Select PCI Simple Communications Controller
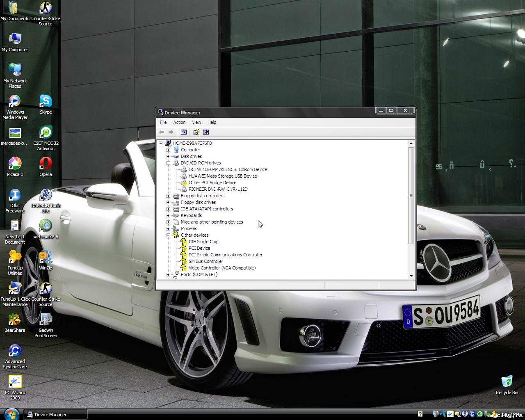 [226, 255]
